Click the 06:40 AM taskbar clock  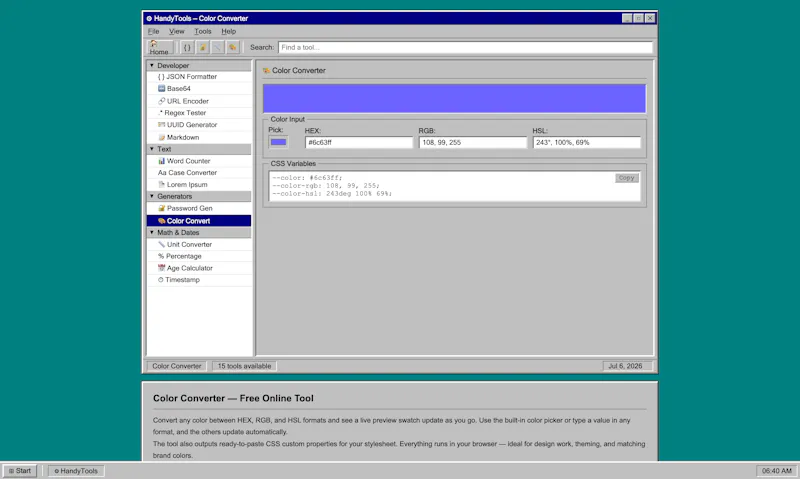[x=777, y=471]
